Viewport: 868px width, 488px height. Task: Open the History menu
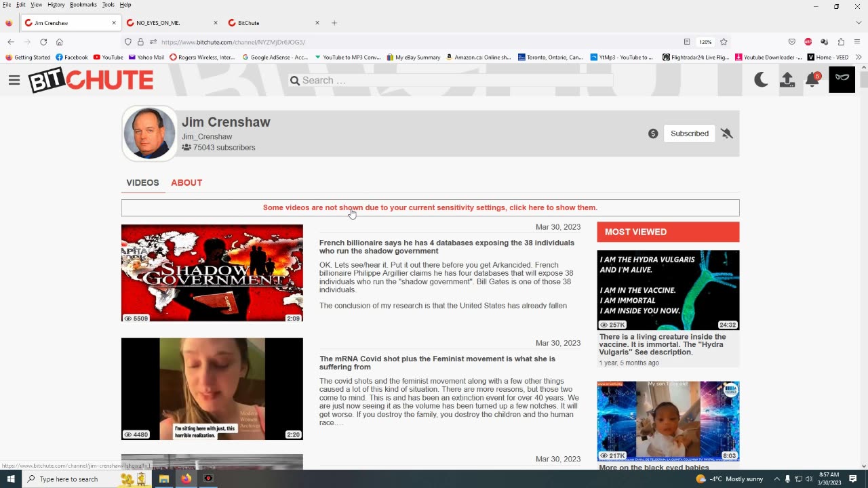[56, 5]
